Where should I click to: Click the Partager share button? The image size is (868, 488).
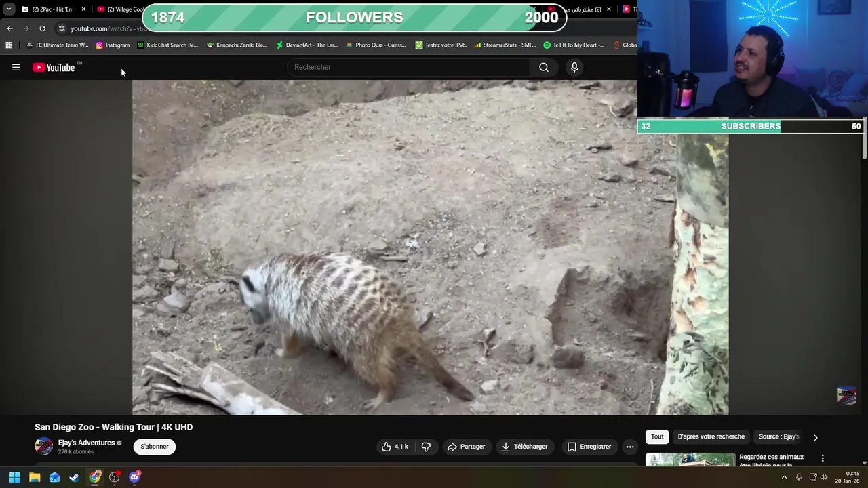pos(466,447)
